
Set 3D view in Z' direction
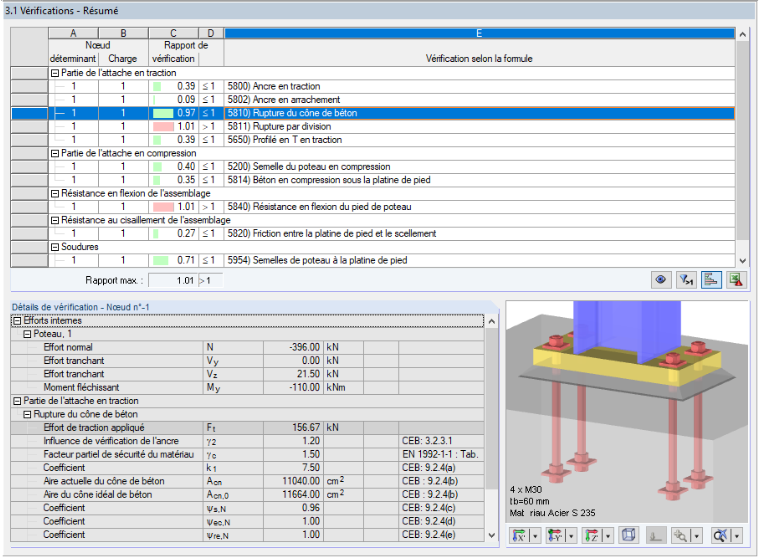(x=592, y=536)
